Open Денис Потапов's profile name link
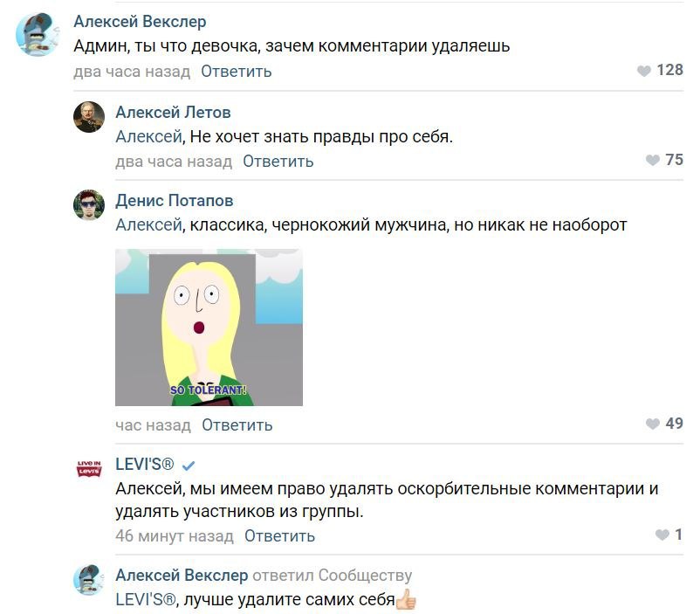 pyautogui.click(x=174, y=200)
